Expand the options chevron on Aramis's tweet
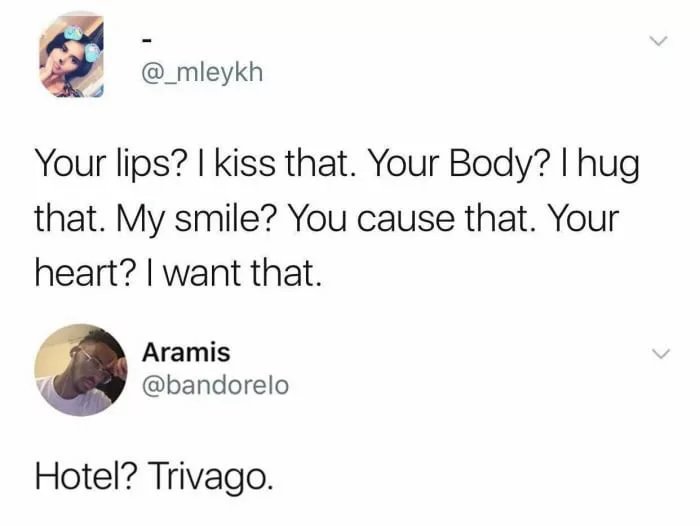The width and height of the screenshot is (700, 526). 661,354
